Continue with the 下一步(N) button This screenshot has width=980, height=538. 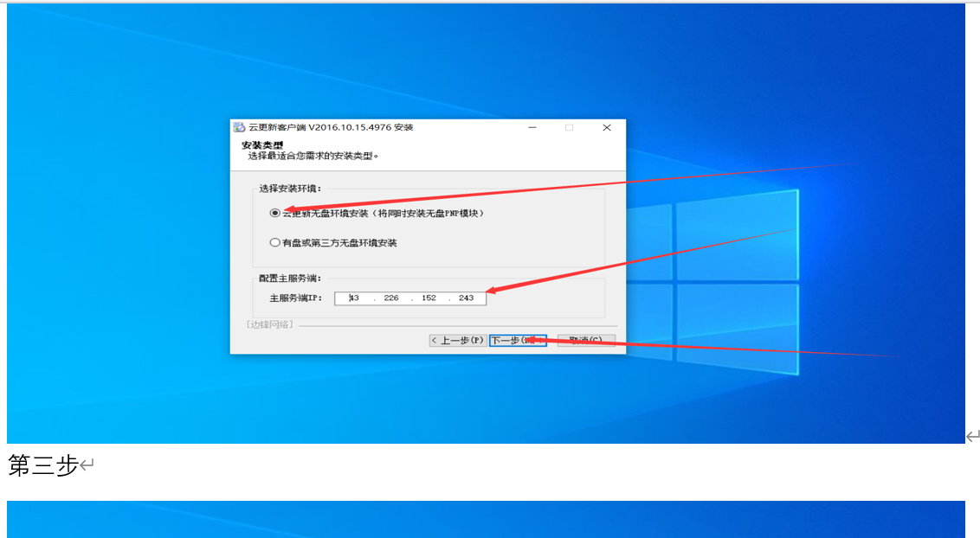click(518, 340)
